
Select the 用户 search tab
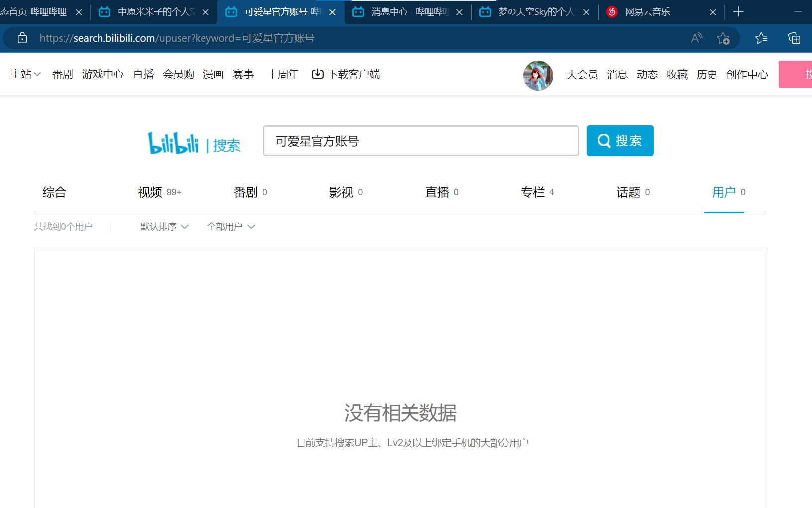[x=729, y=192]
